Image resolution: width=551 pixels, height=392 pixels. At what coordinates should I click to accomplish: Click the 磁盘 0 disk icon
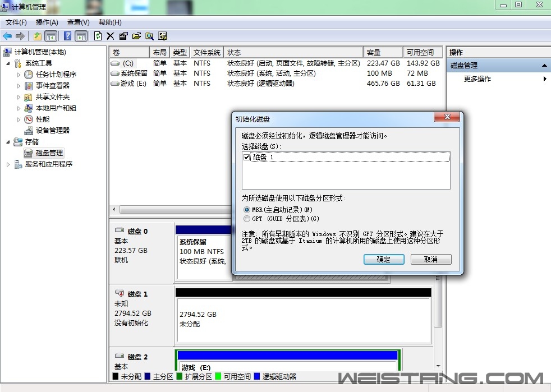120,229
